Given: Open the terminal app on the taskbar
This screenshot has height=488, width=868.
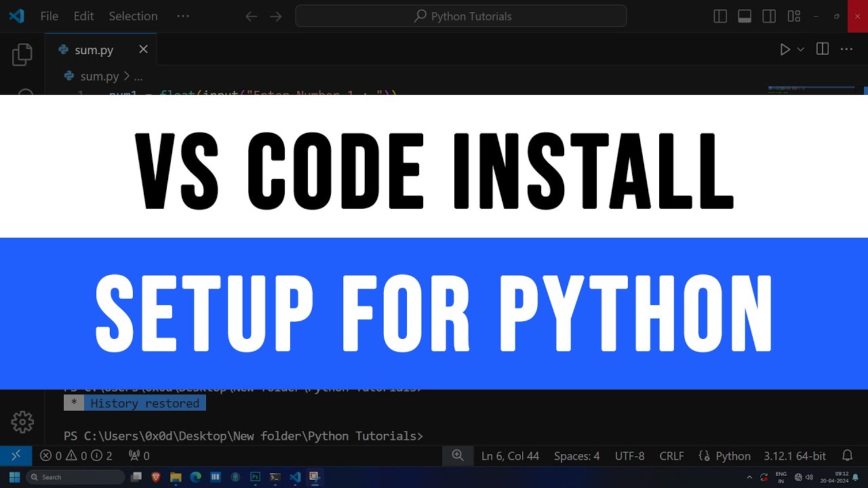Looking at the screenshot, I should pos(275,477).
